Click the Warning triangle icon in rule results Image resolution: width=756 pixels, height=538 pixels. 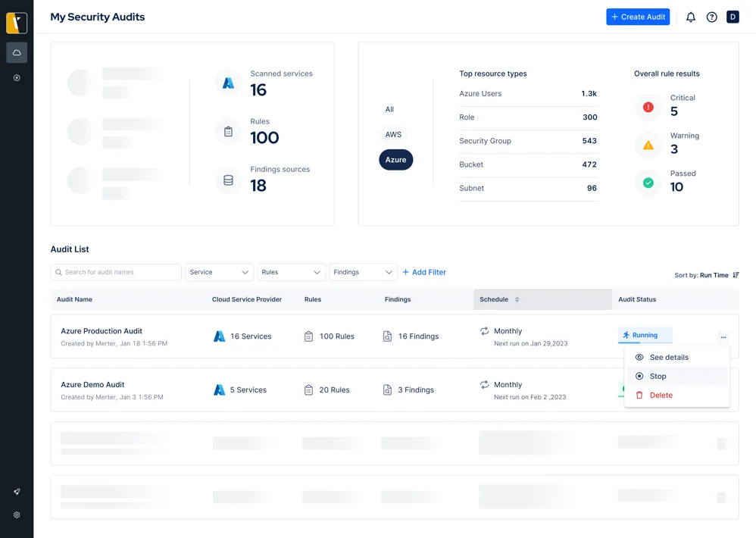tap(648, 145)
